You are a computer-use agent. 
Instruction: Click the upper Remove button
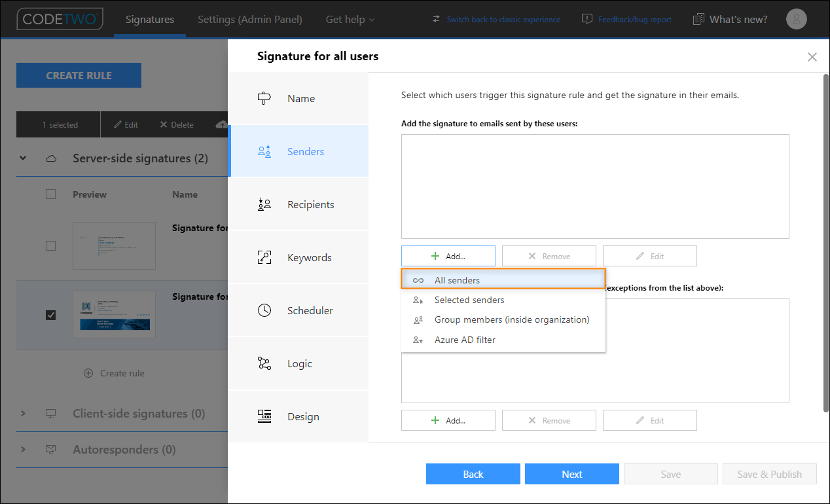(x=549, y=256)
